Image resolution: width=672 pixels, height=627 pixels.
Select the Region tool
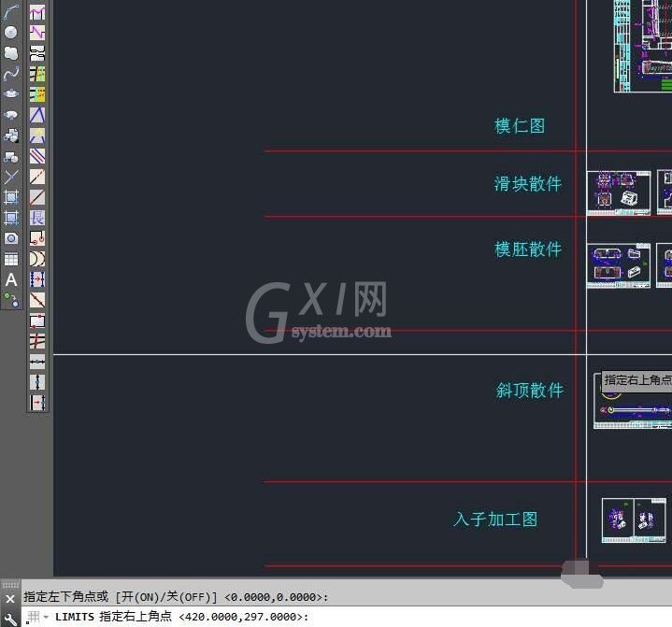(11, 238)
